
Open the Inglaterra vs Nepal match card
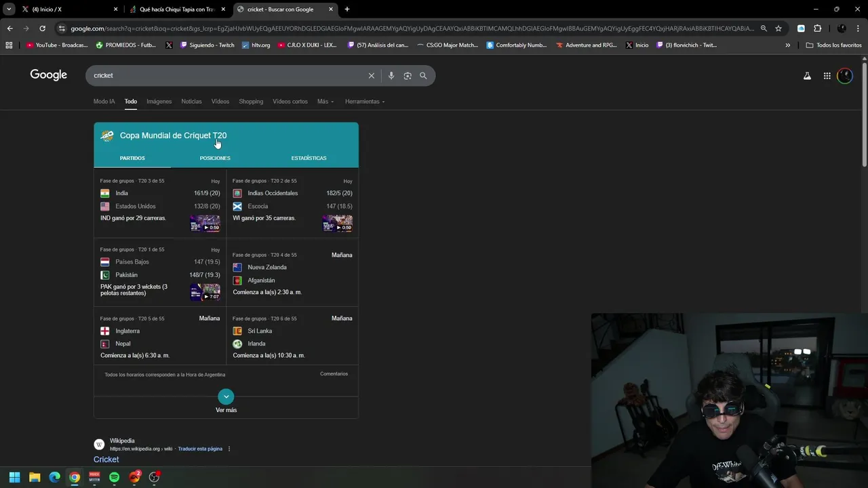(x=160, y=337)
